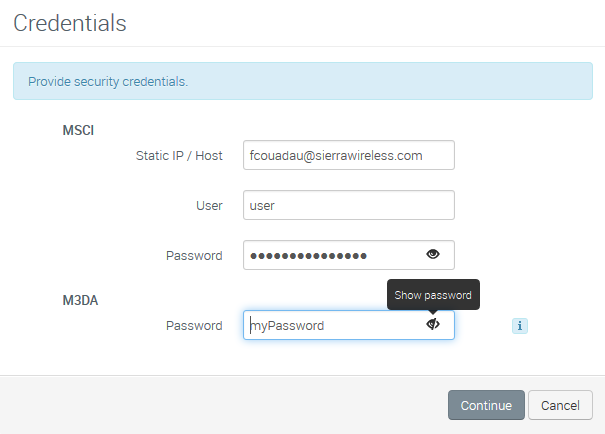This screenshot has height=434, width=605.
Task: Click the Credentials dialog title
Action: coord(70,23)
